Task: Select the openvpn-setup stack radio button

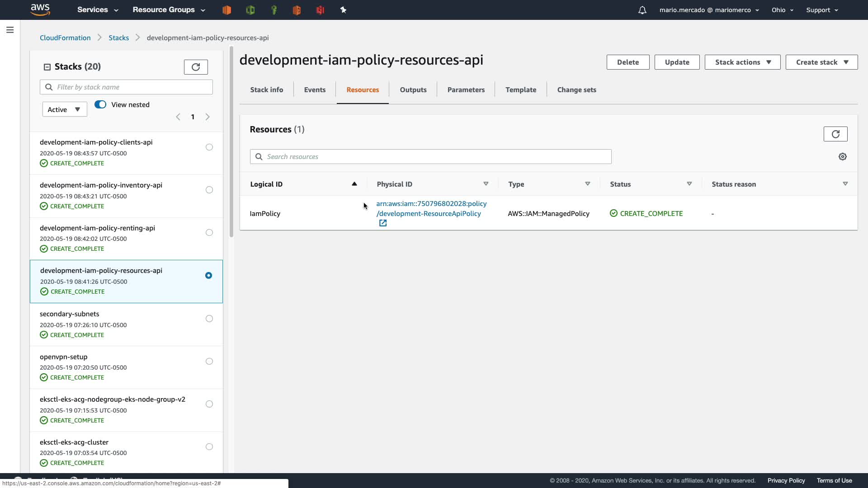Action: click(x=209, y=361)
